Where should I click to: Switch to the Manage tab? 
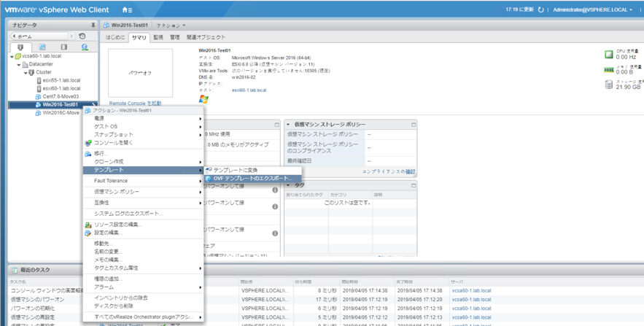pyautogui.click(x=174, y=37)
